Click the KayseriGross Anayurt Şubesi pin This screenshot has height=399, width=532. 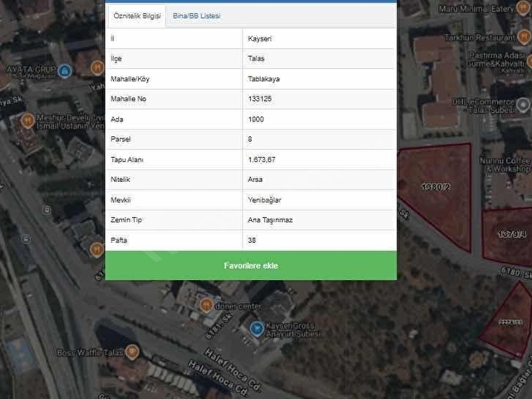click(257, 329)
